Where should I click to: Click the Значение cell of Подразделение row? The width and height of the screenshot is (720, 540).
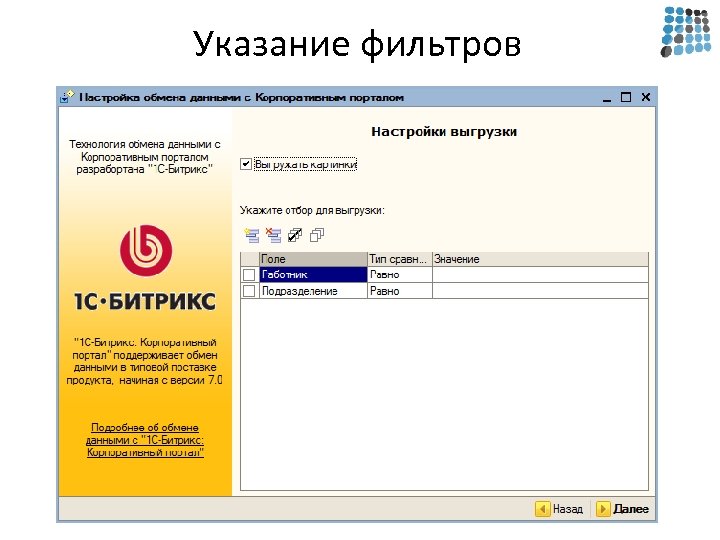tap(540, 291)
